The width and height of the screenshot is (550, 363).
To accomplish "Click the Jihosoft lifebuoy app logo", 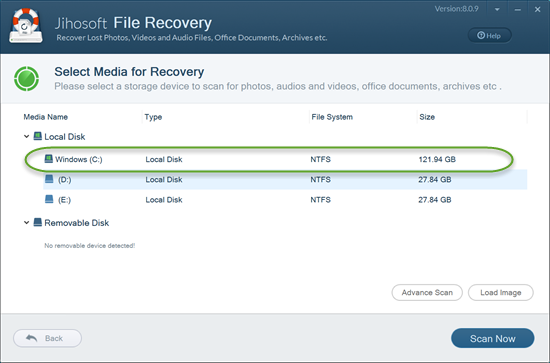I will [26, 26].
